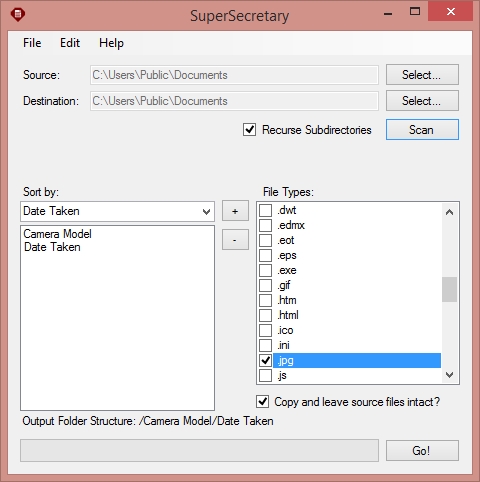480x482 pixels.
Task: Open the Edit menu
Action: tap(70, 43)
